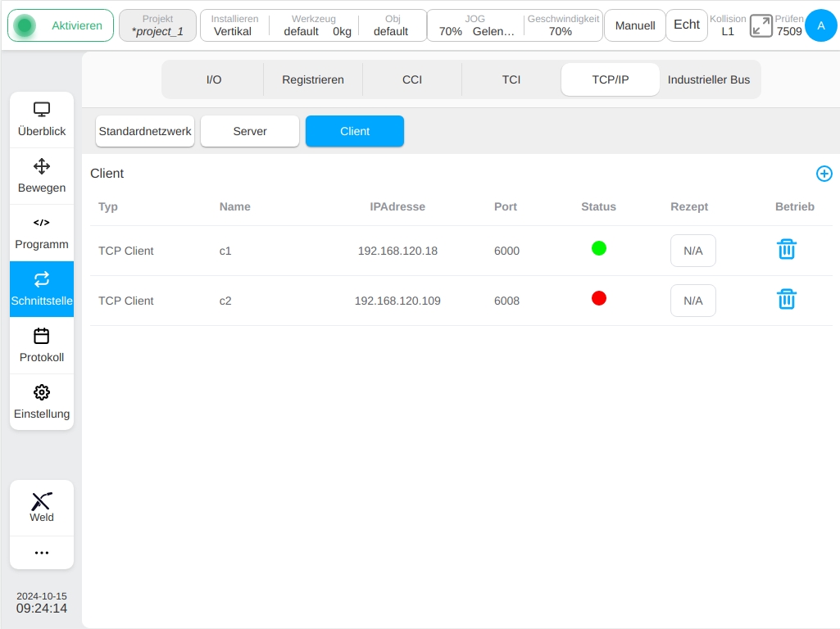This screenshot has height=629, width=840.
Task: Open JOG 70% settings
Action: click(475, 25)
